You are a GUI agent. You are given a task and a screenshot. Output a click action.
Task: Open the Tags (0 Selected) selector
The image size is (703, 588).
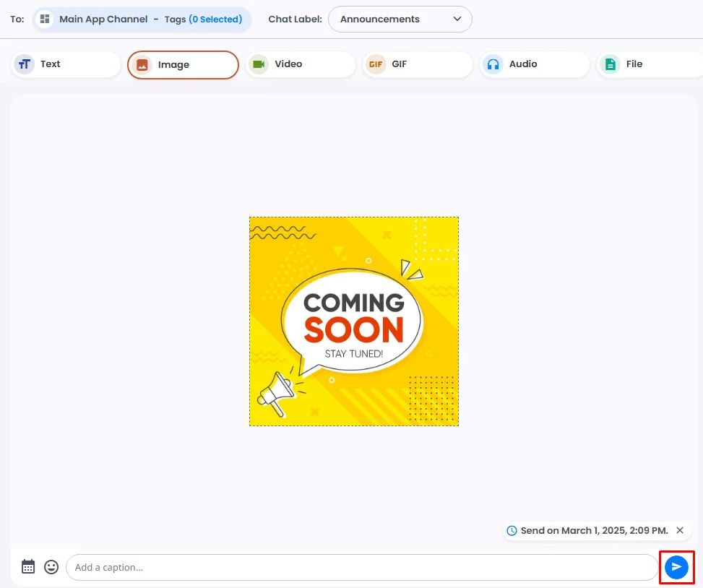pos(203,20)
